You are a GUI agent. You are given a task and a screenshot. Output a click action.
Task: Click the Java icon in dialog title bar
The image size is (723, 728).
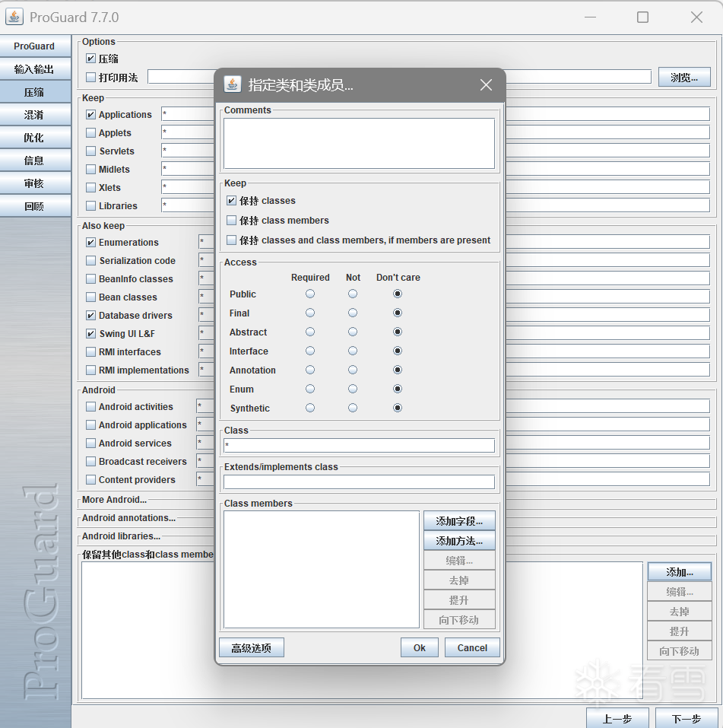point(233,84)
